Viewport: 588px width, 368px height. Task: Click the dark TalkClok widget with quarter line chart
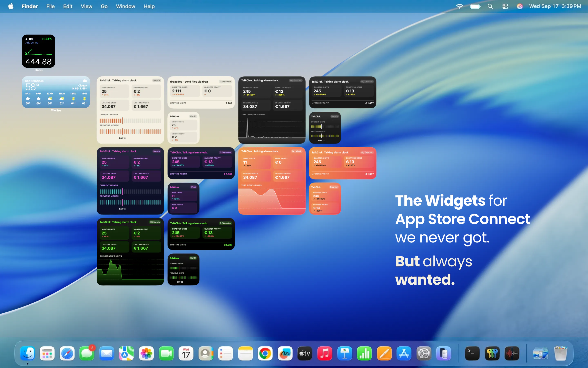tap(272, 110)
